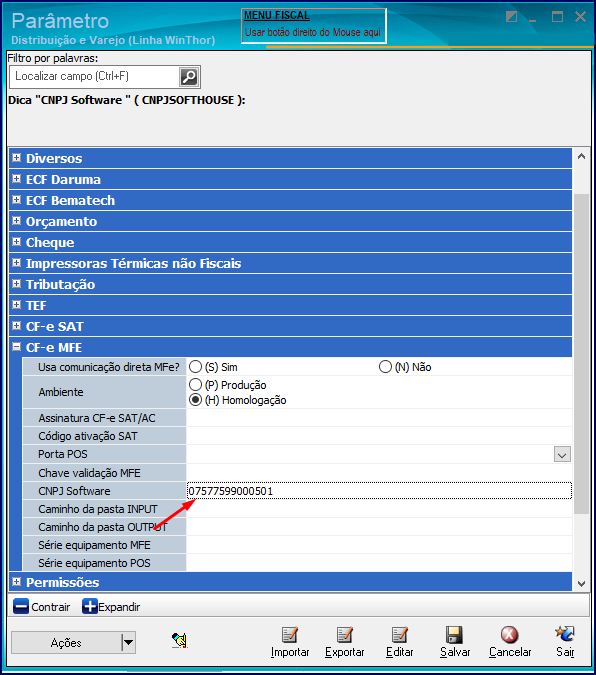
Task: Expand the ECF Bematech section
Action: point(16,200)
